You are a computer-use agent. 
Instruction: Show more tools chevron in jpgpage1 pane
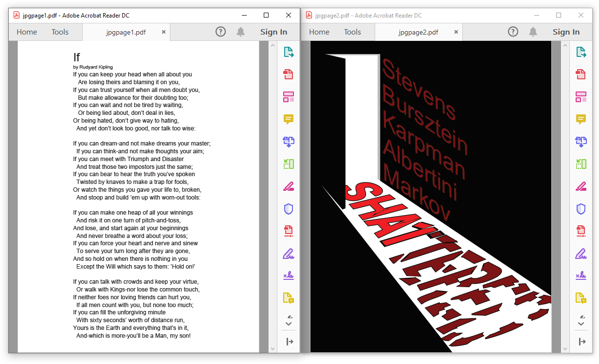click(289, 324)
